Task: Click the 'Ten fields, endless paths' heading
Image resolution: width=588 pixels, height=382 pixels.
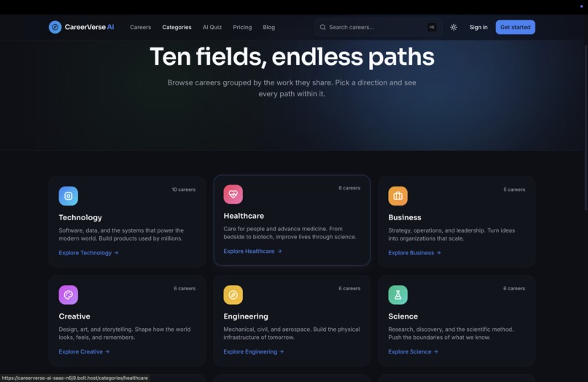Action: click(x=292, y=57)
